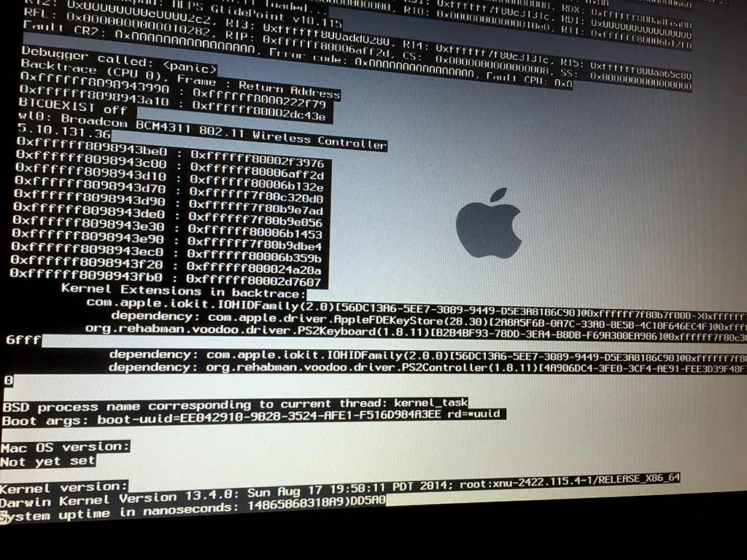Select the return address 0xffffff800024a20a
This screenshot has width=747, height=560.
253,268
